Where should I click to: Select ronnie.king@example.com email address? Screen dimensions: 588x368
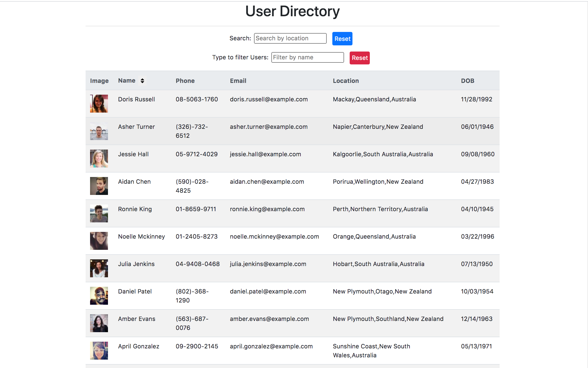click(267, 209)
